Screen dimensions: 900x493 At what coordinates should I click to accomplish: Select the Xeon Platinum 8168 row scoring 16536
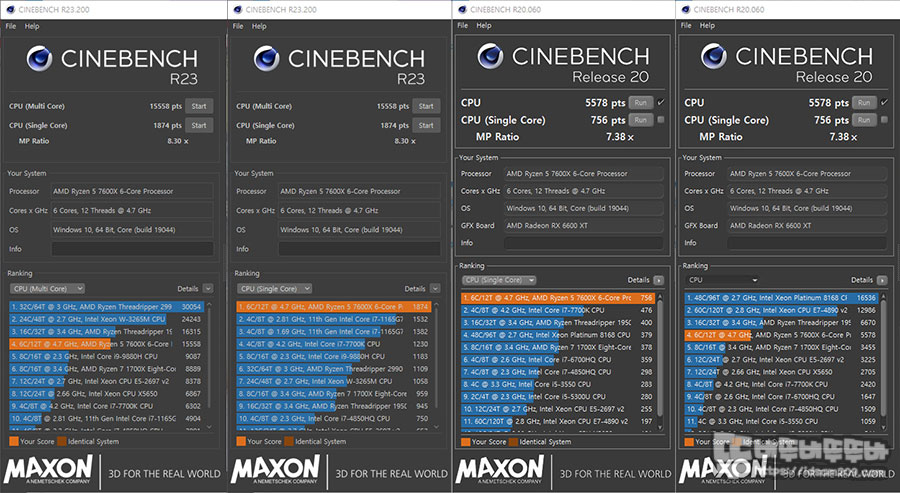pos(781,298)
